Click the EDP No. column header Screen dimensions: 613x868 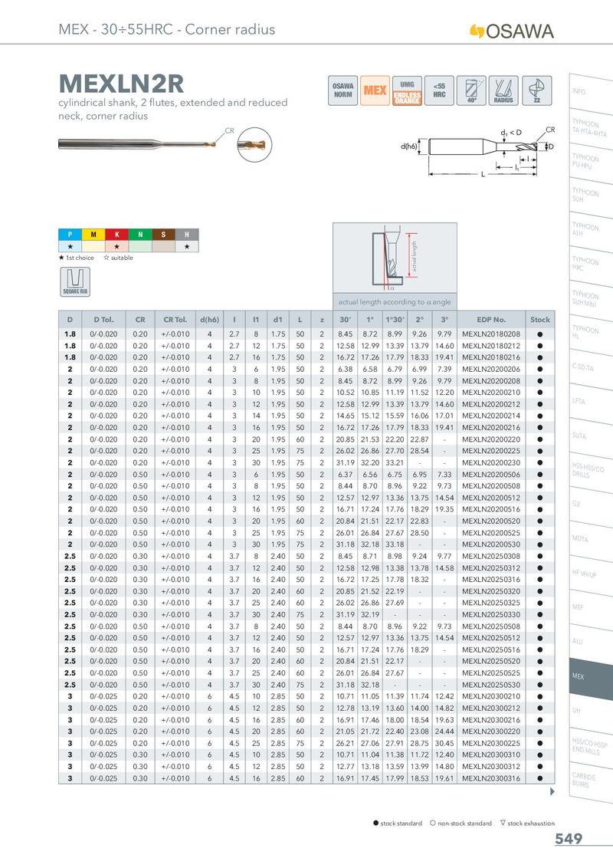[490, 320]
